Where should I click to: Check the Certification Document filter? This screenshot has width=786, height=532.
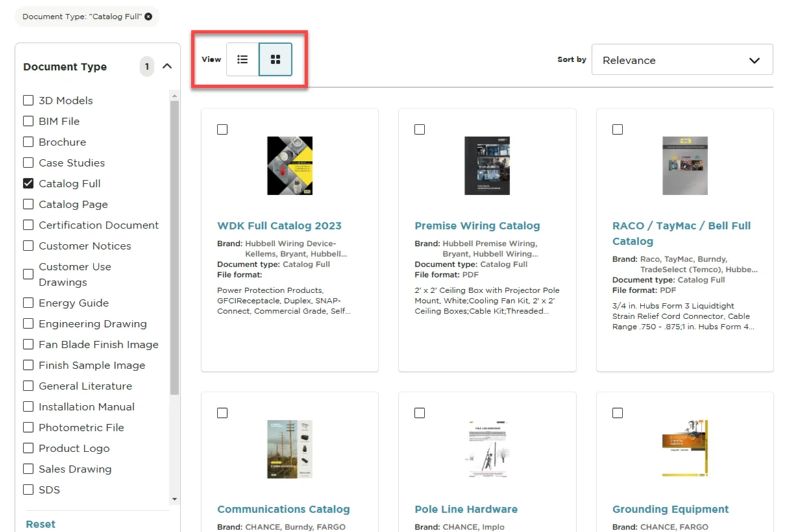[x=29, y=224]
